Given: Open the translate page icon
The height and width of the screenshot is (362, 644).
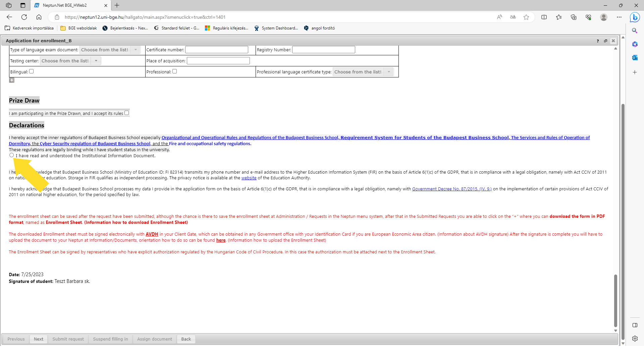Looking at the screenshot, I should (x=513, y=17).
